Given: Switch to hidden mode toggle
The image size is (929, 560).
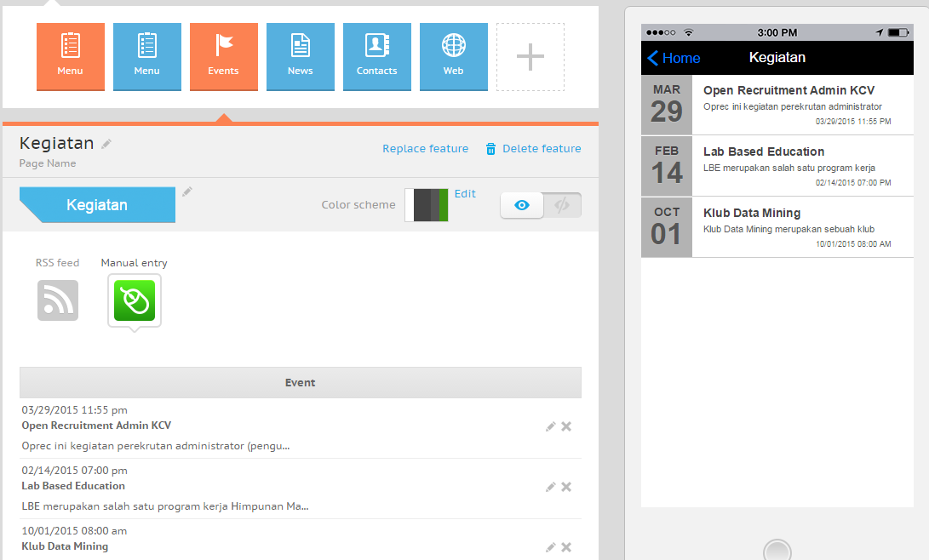Looking at the screenshot, I should 562,205.
